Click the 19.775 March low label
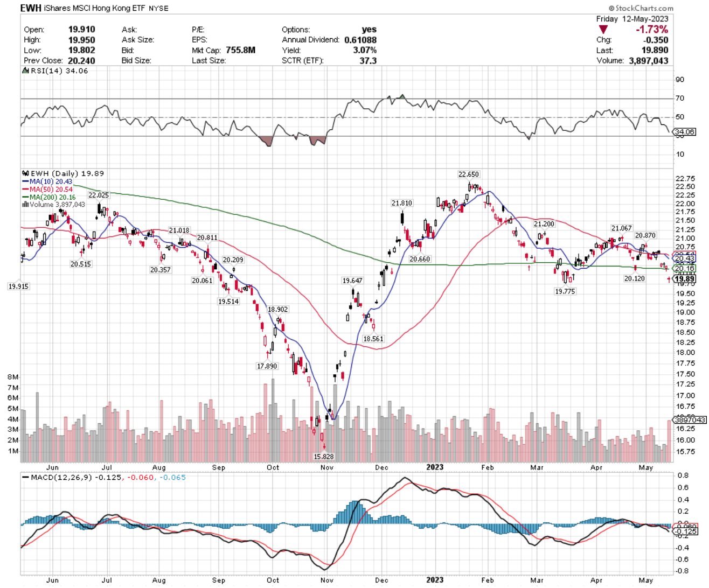The height and width of the screenshot is (588, 709). coord(565,291)
